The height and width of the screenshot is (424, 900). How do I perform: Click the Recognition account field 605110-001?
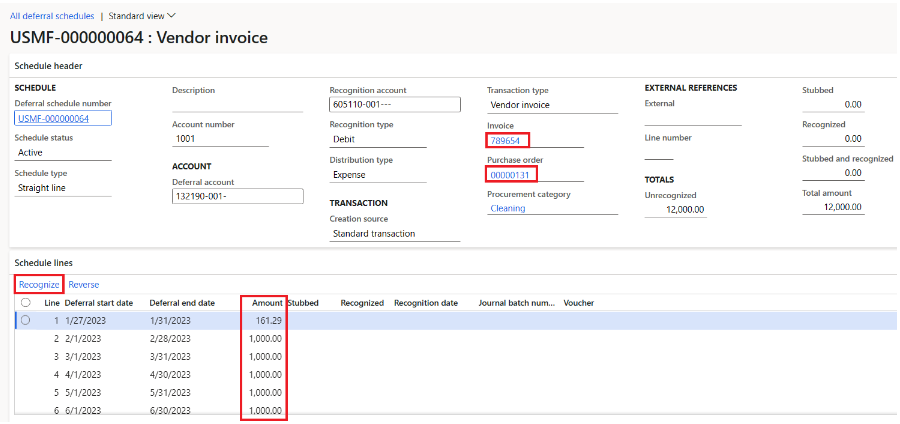(x=393, y=105)
